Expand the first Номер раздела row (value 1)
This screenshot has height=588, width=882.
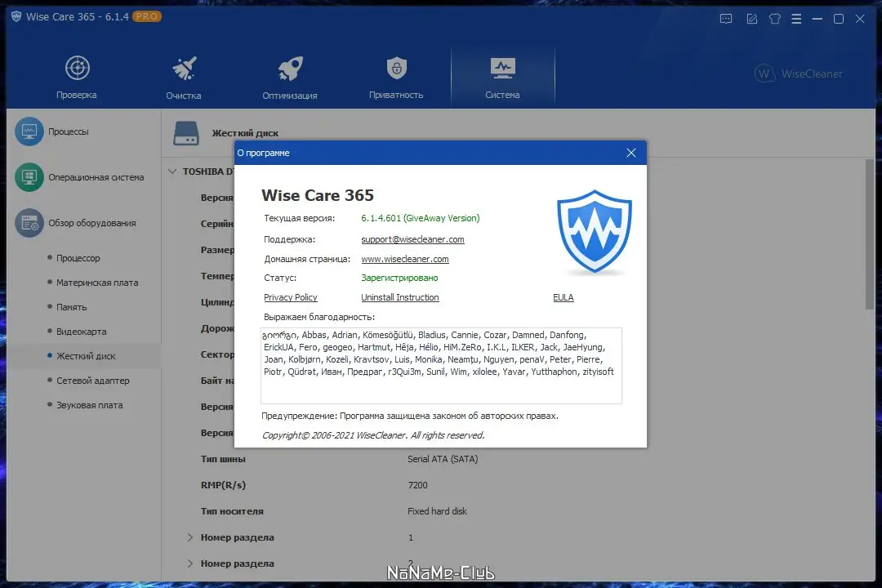[190, 537]
